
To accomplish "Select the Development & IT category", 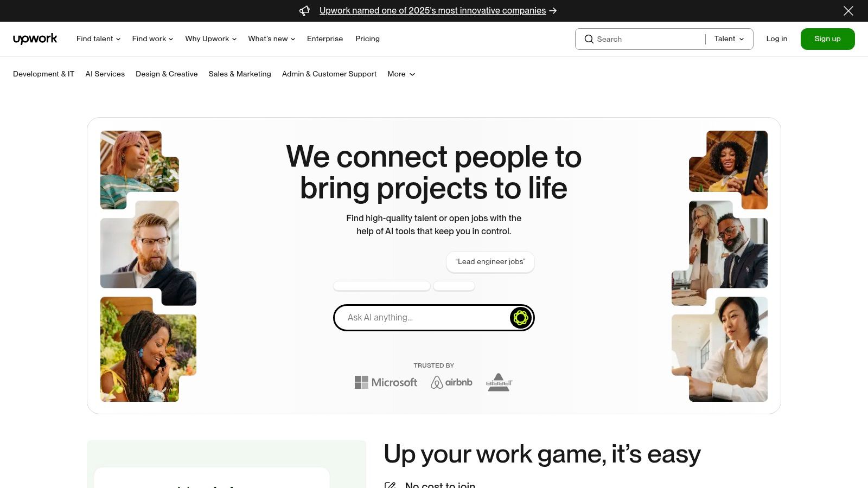I will [x=43, y=74].
